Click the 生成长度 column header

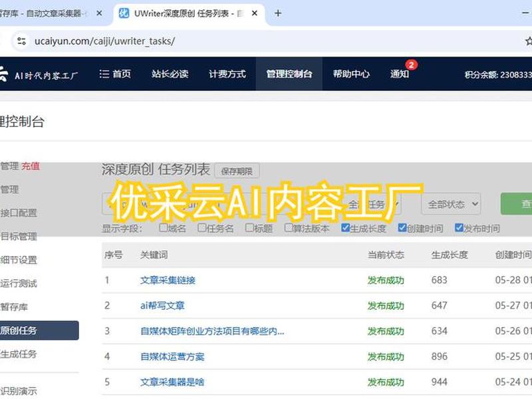[450, 255]
